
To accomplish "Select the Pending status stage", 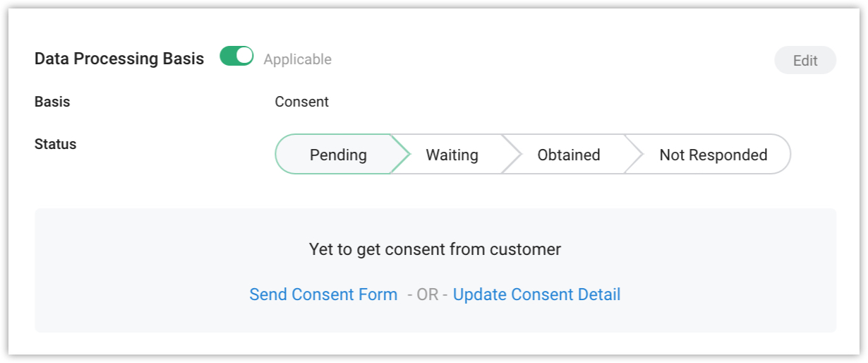I will point(337,155).
